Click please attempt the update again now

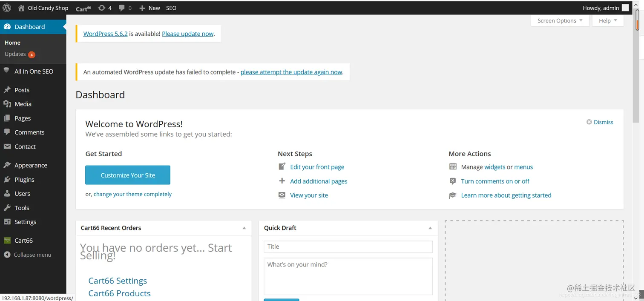tap(291, 72)
